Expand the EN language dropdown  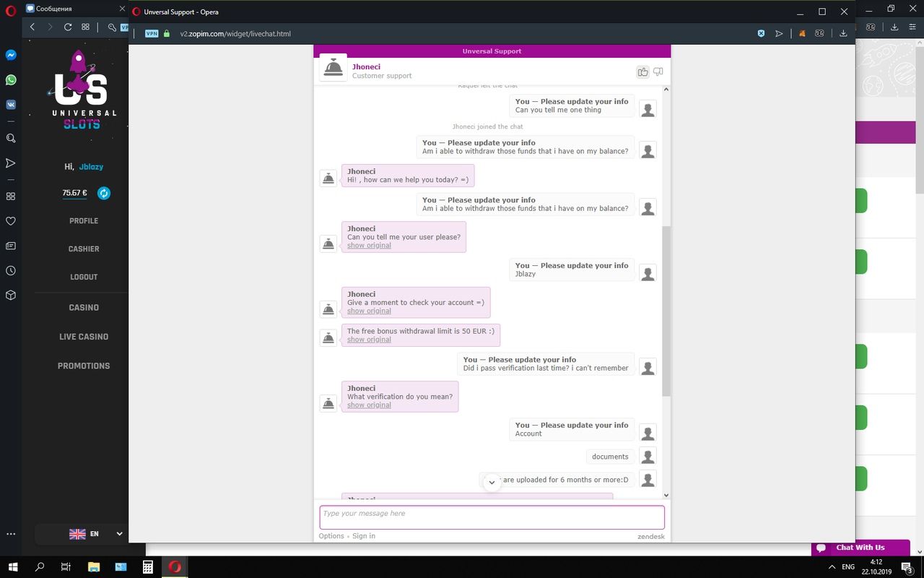[96, 534]
